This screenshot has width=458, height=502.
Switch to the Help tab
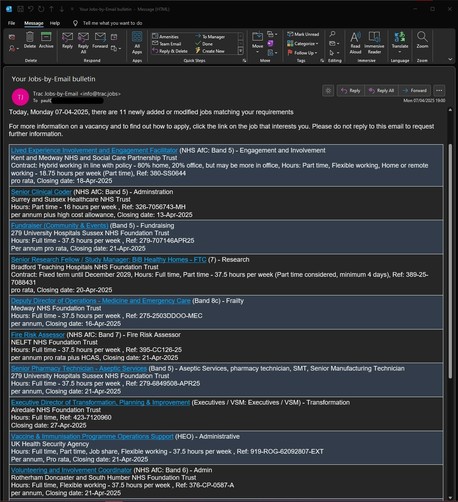tap(55, 23)
